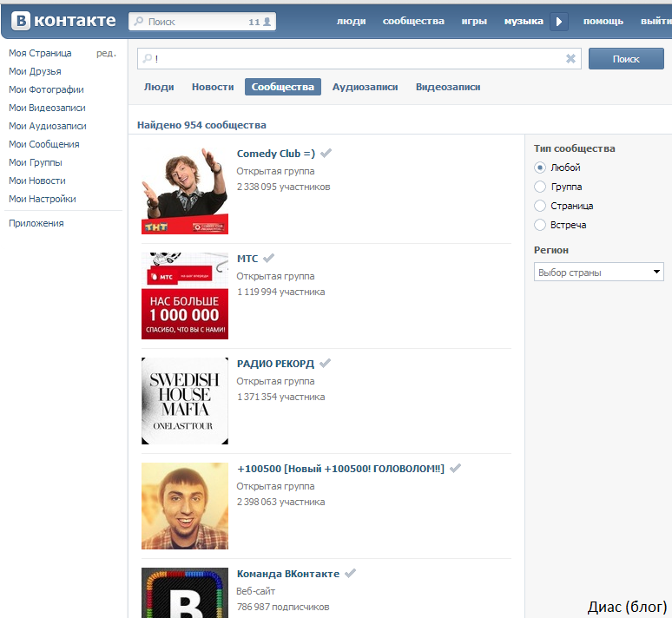Image resolution: width=672 pixels, height=618 pixels.
Task: Select the Любой community type option
Action: coord(540,168)
